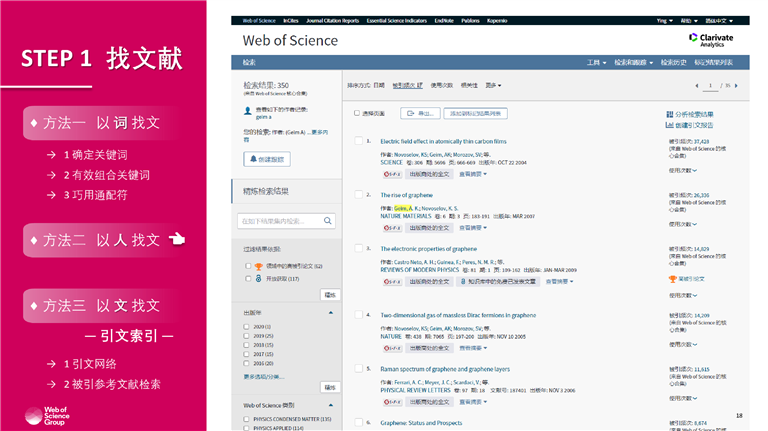The height and width of the screenshot is (431, 768).
Task: Click S-F-X icon under The electronic properties
Action: 392,282
